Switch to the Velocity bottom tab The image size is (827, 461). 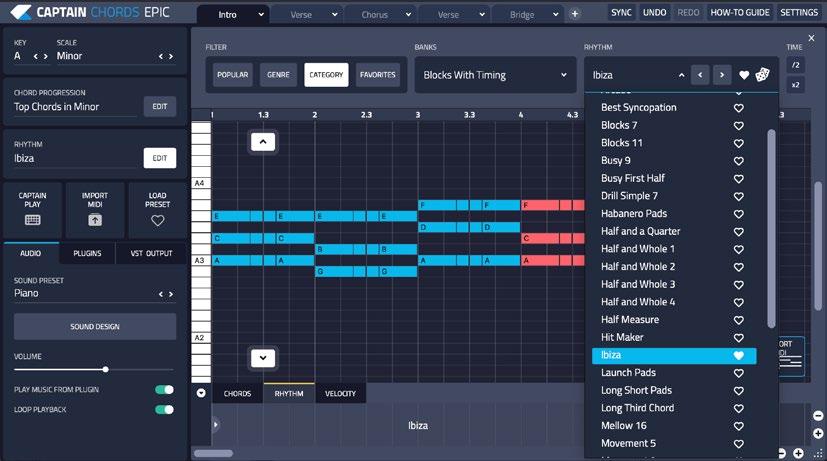point(340,393)
